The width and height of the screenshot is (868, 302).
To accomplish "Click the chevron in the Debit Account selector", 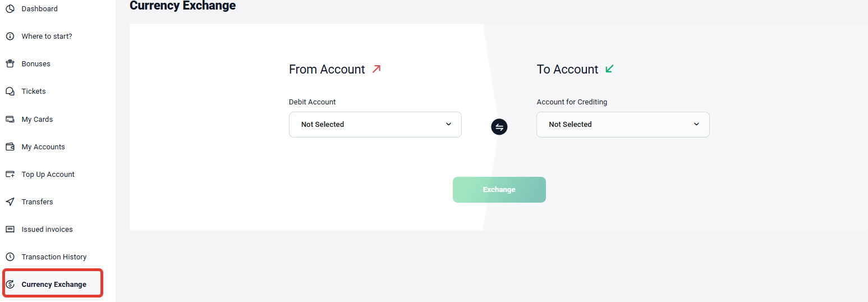I will (448, 124).
